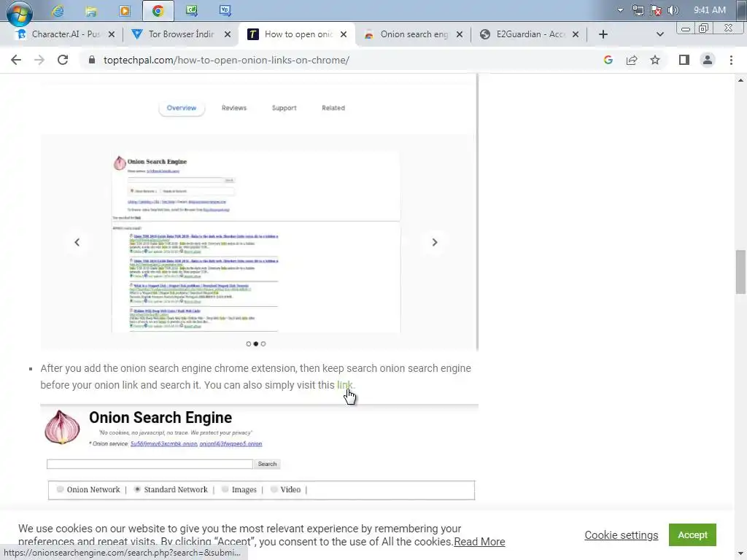This screenshot has width=747, height=560.
Task: Share this page icon
Action: tap(632, 60)
